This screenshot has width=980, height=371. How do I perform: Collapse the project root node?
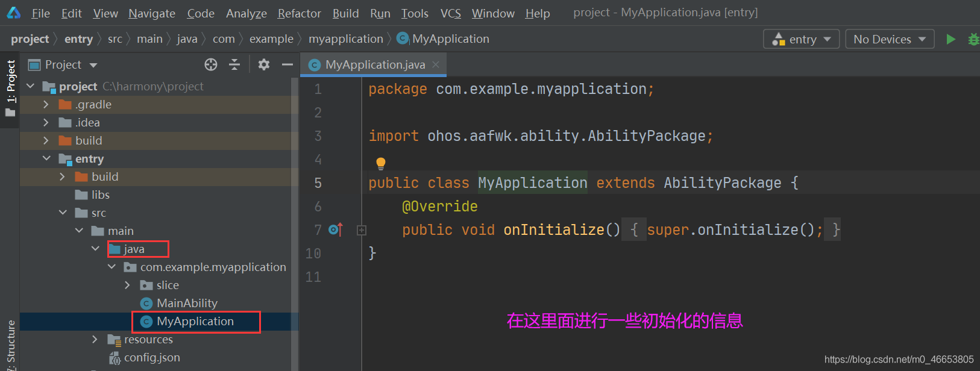[x=31, y=87]
